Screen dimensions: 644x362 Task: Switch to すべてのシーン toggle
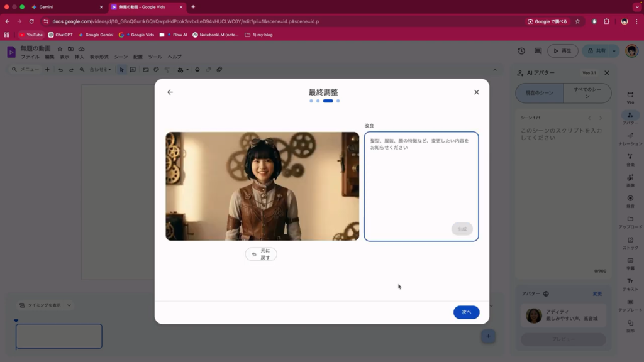point(587,93)
